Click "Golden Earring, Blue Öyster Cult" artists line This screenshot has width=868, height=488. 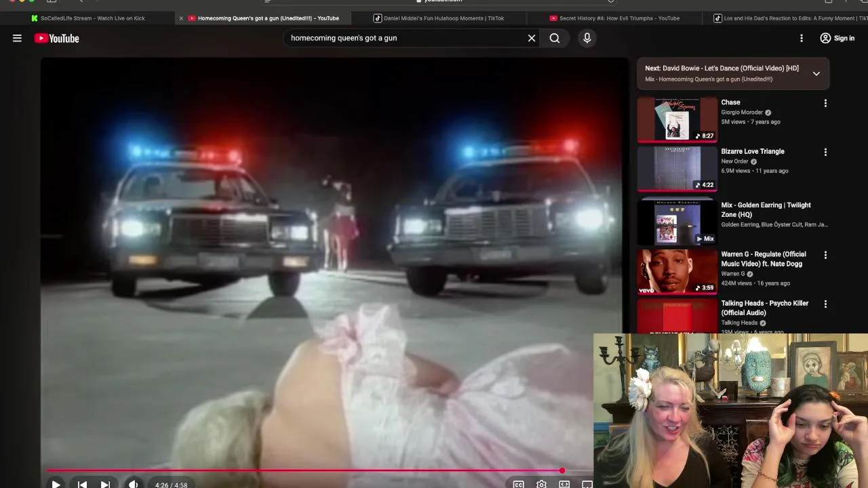pos(774,224)
